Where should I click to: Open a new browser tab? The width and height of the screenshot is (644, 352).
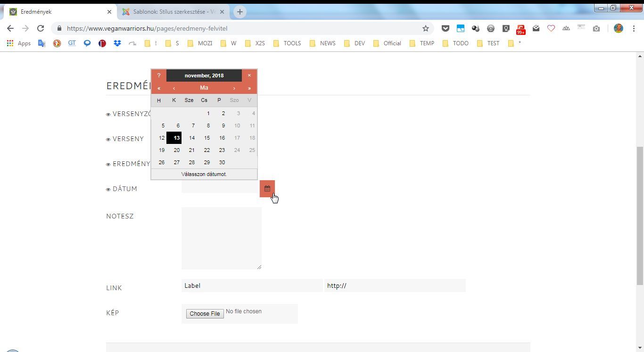pos(239,12)
